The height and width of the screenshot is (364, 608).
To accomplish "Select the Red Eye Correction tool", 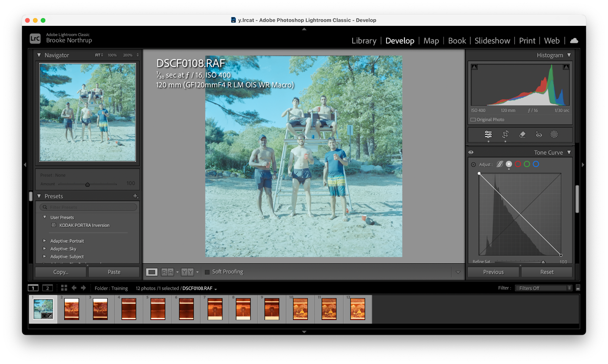I will point(538,135).
